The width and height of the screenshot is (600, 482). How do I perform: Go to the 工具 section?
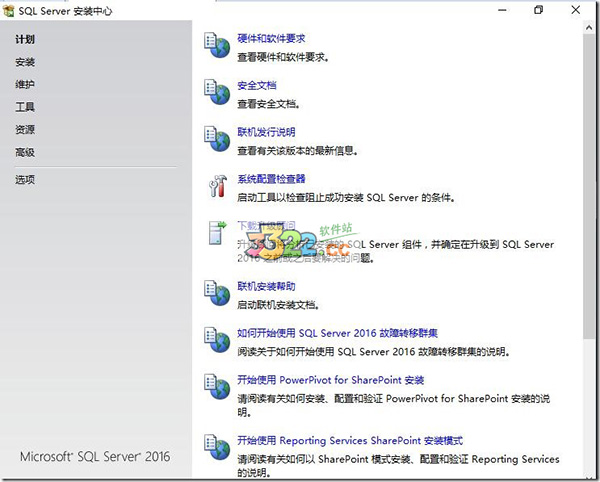25,107
